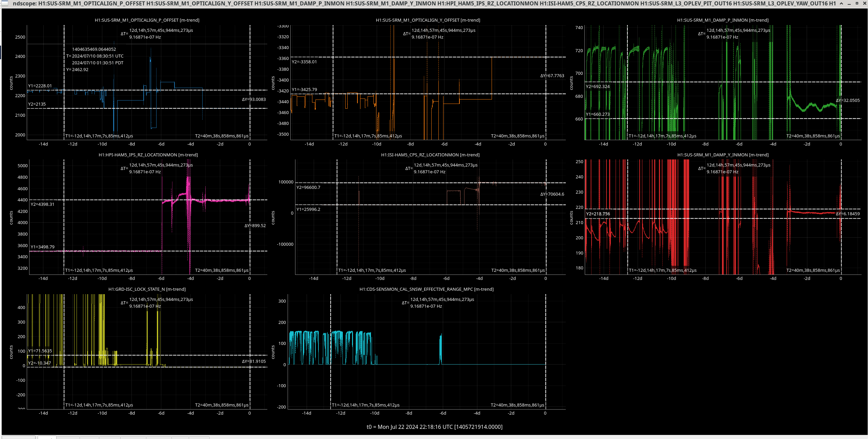
Task: Click the Y= 2462.92 tooltip value
Action: pos(77,70)
